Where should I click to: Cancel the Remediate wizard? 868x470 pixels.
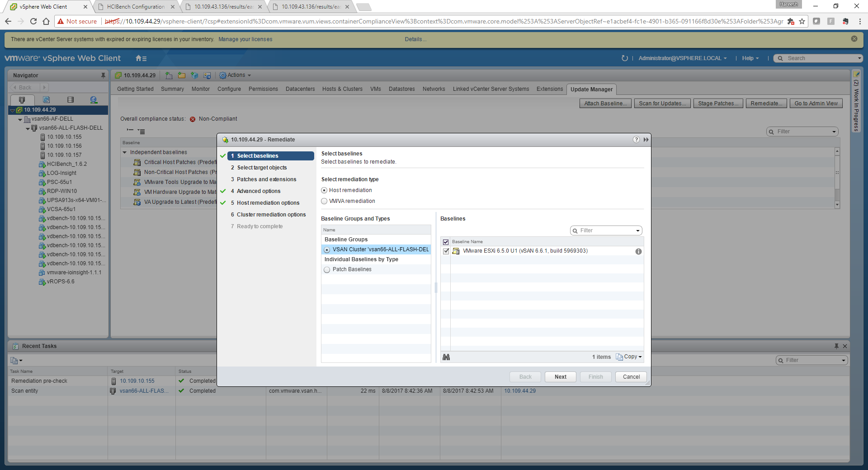tap(631, 377)
